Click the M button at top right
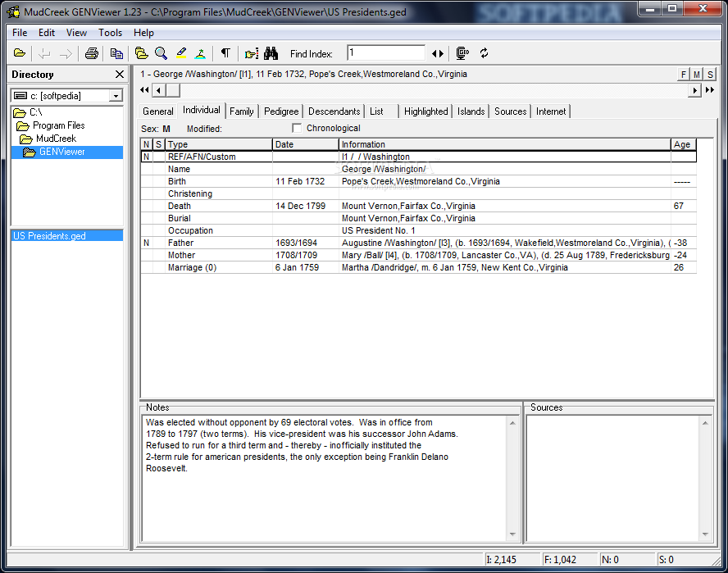The width and height of the screenshot is (728, 573). pyautogui.click(x=696, y=75)
